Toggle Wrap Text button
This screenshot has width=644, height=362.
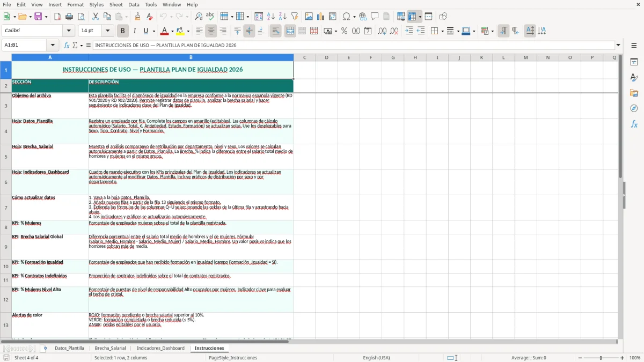point(275,31)
